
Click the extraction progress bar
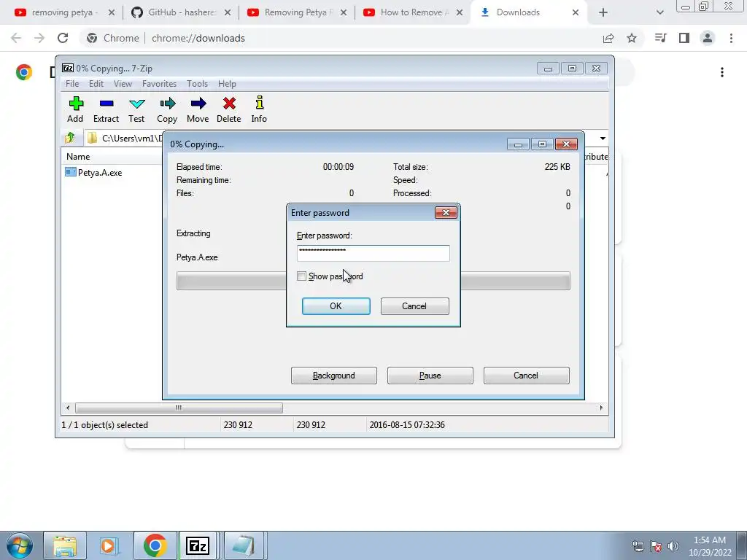coord(373,281)
